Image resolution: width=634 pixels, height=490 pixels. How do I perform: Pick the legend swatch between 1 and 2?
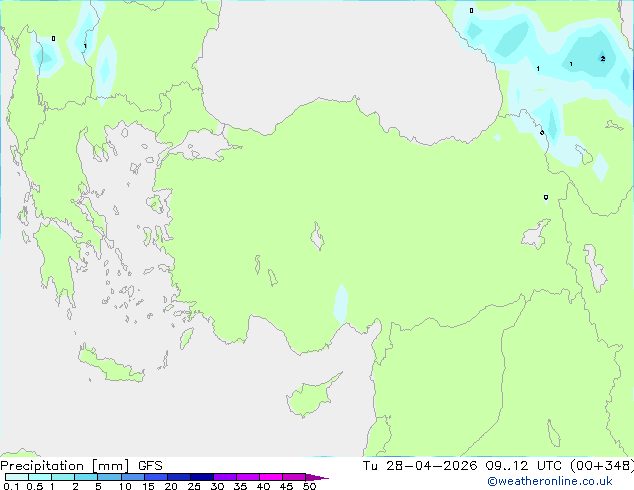click(63, 477)
